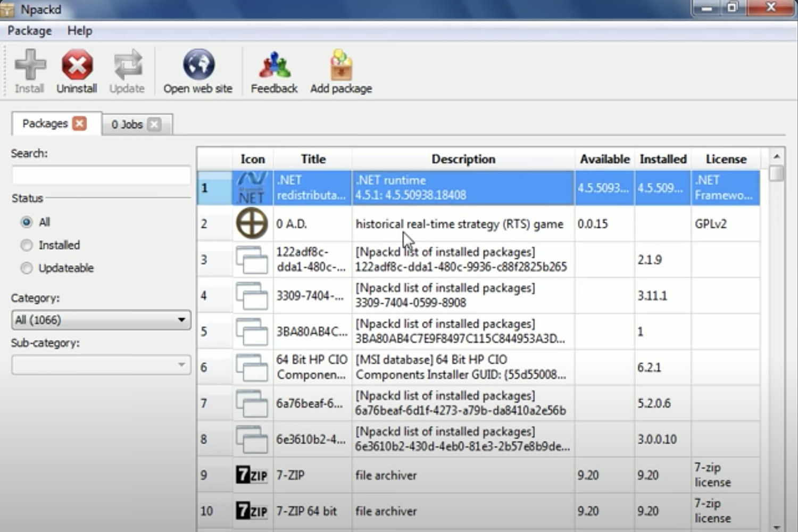Close the Packages tab
Image resolution: width=798 pixels, height=532 pixels.
tap(80, 123)
